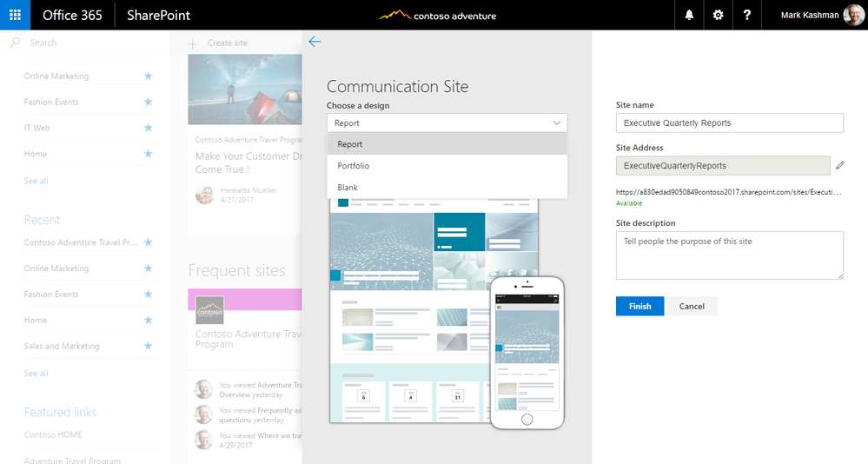Click the green Available status text

click(629, 203)
